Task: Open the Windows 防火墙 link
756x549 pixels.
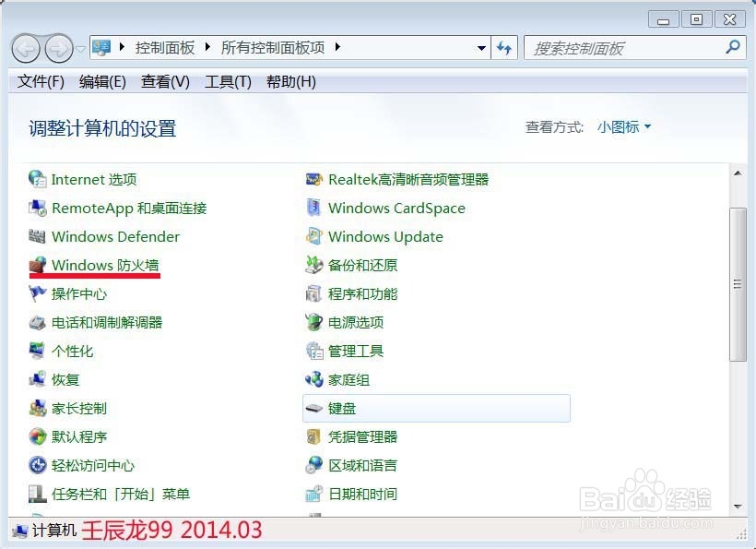Action: tap(106, 266)
